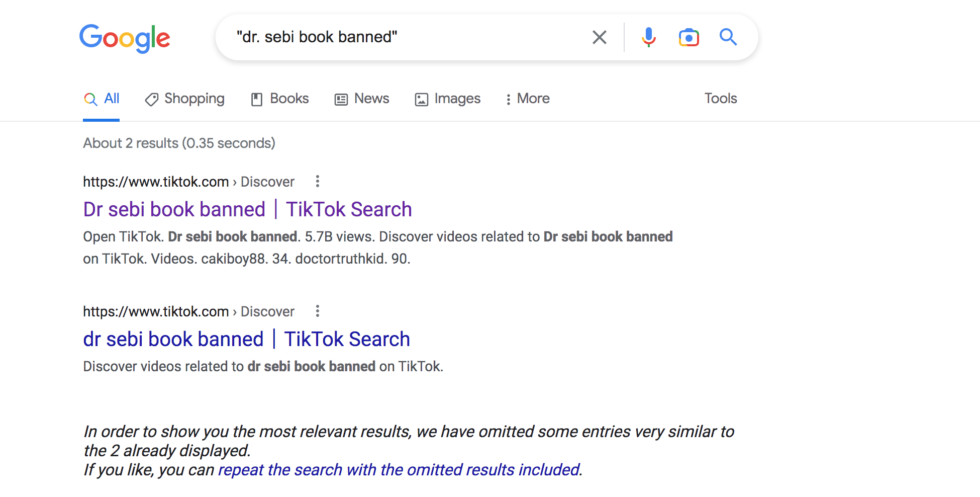Click the search query input field

tap(402, 37)
